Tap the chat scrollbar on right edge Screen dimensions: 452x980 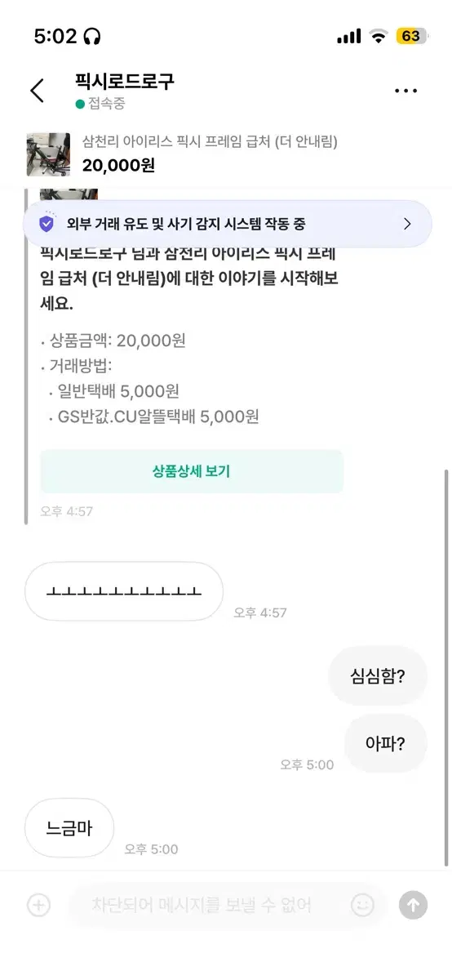(x=446, y=667)
